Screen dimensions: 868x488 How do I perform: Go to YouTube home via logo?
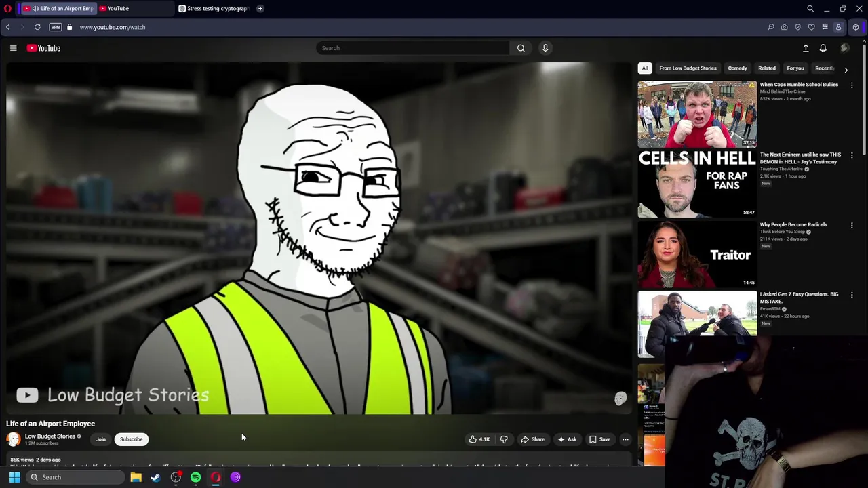click(x=43, y=48)
